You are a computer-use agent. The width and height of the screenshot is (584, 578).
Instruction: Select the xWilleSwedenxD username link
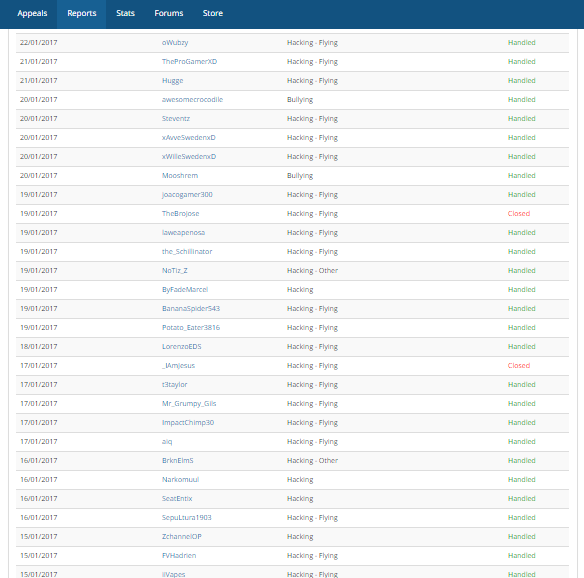189,156
